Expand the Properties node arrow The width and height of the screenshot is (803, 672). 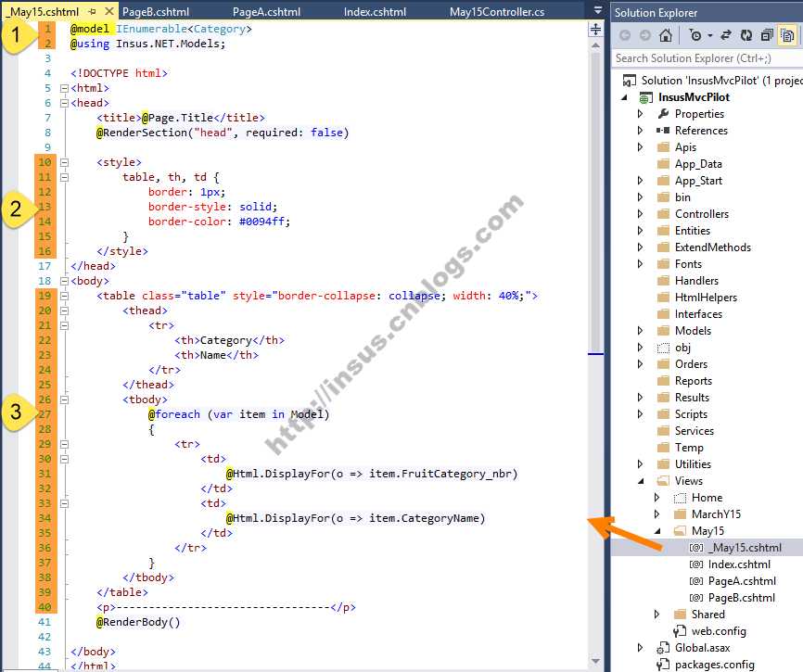coord(640,114)
